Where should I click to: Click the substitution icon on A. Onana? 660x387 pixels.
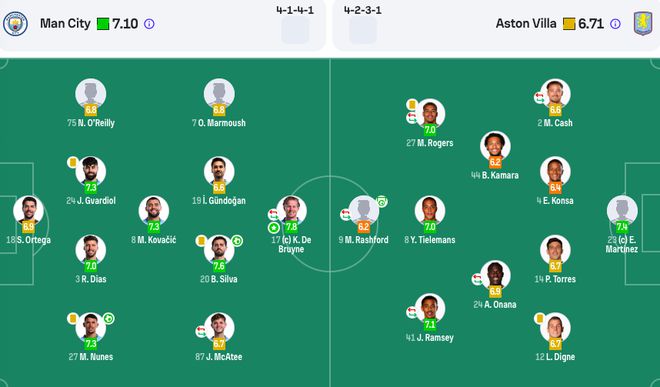(x=477, y=279)
